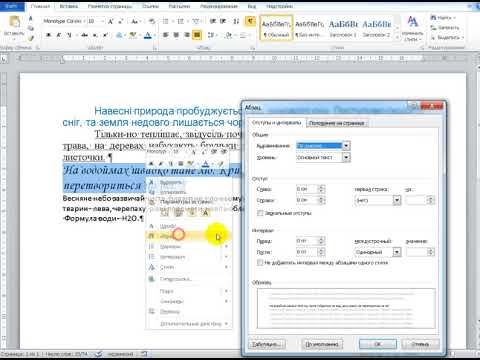Open the first line indent dropdown

397,200
